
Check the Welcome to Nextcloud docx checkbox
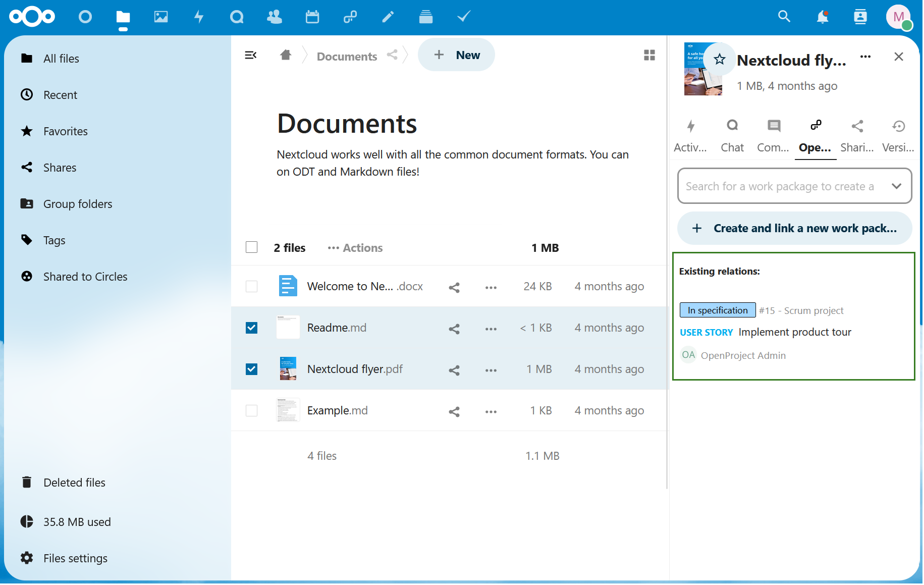click(x=251, y=286)
